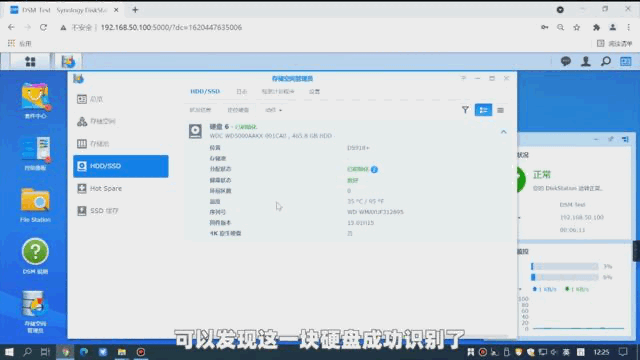640x360 pixels.
Task: Open the File Station desktop icon
Action: 36,204
